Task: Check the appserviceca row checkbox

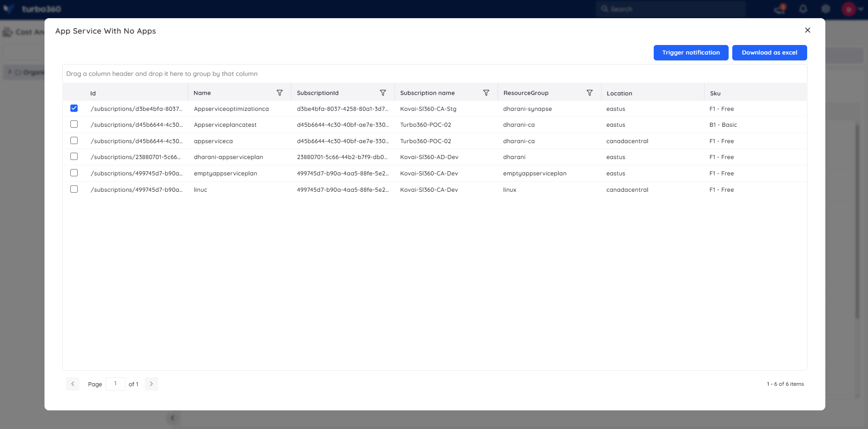Action: (74, 140)
